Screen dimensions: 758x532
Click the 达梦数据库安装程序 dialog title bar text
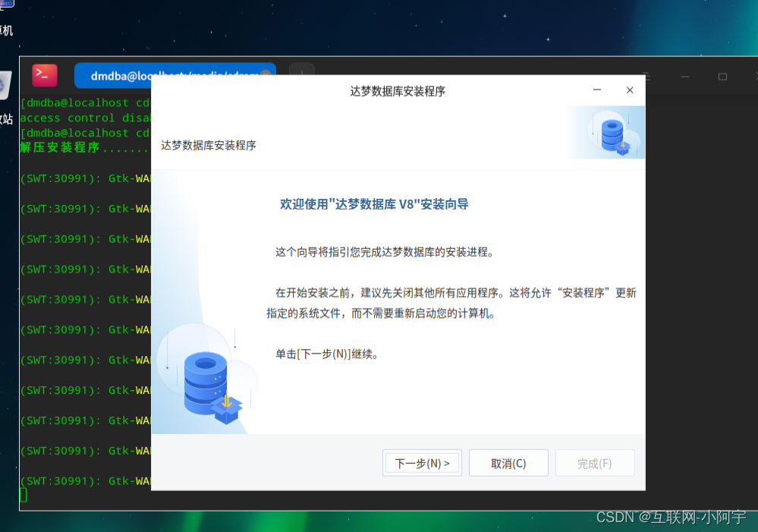pos(398,91)
